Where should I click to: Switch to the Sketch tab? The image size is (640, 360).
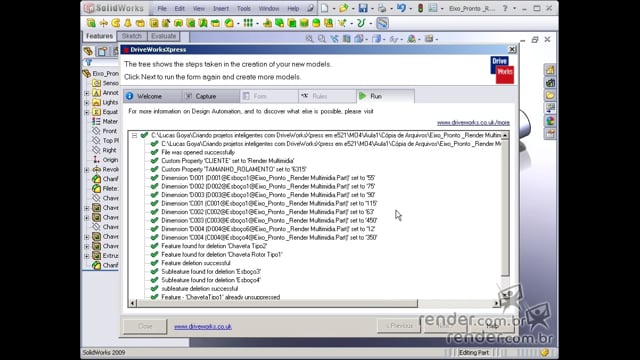[132, 36]
